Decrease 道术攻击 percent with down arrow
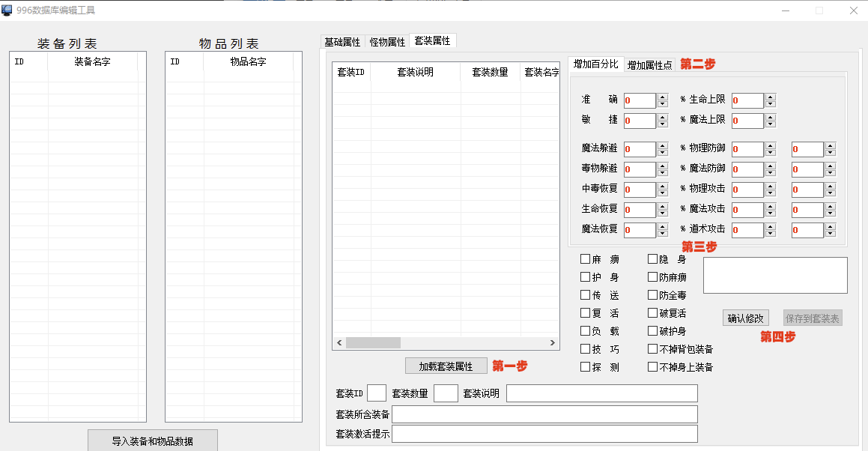 771,234
